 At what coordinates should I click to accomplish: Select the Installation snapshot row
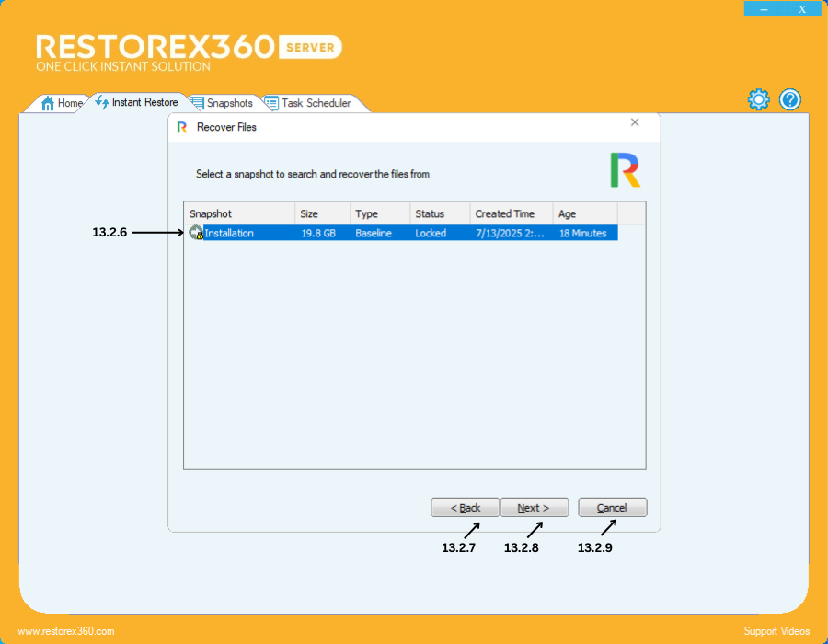tap(401, 233)
